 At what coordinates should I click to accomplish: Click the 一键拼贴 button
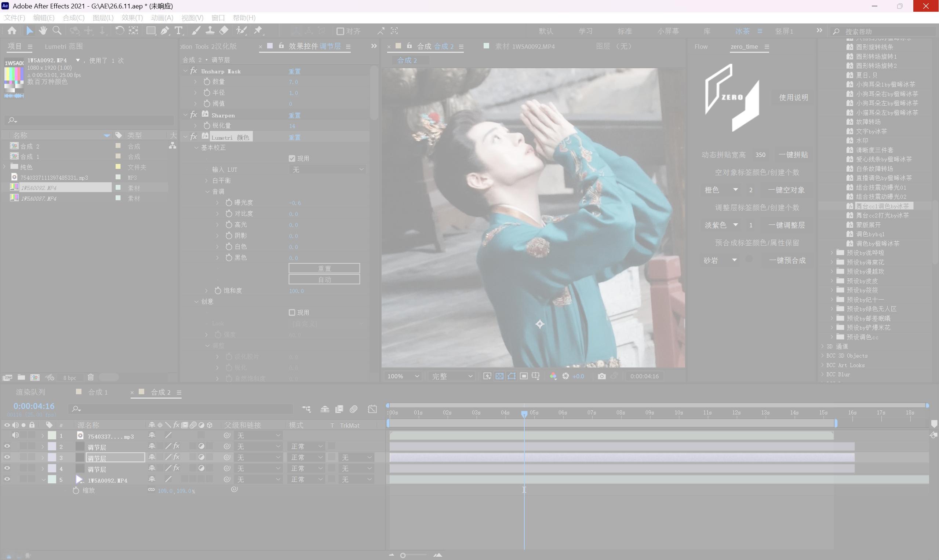tap(793, 155)
